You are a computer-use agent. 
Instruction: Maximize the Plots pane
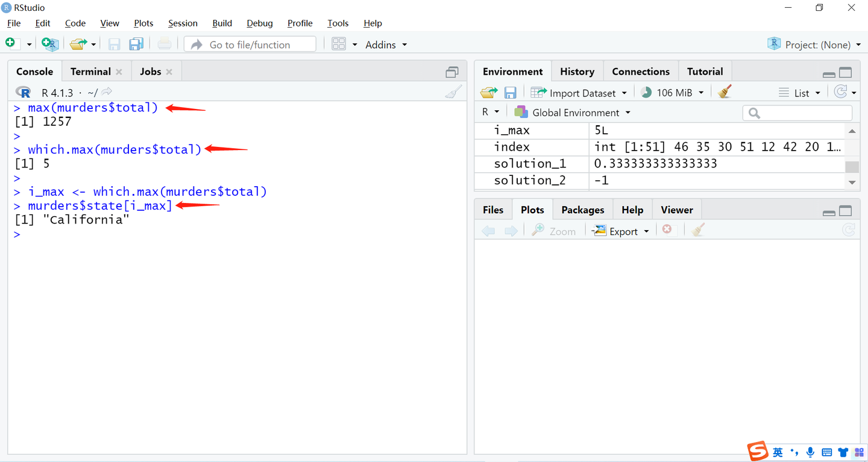pyautogui.click(x=845, y=211)
